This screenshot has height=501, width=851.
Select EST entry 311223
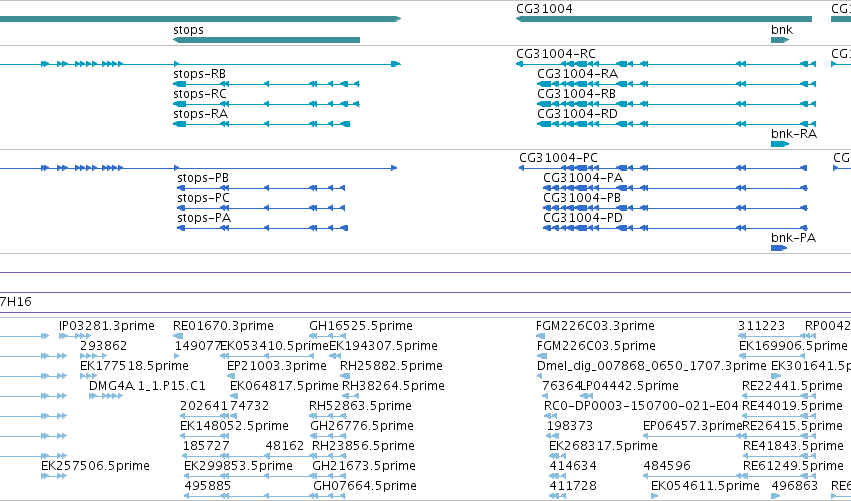pyautogui.click(x=761, y=326)
